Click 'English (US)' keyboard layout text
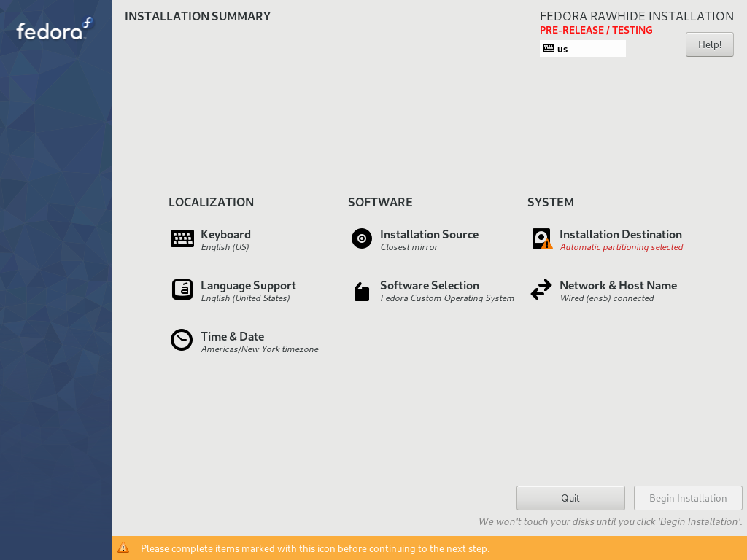This screenshot has width=747, height=560. tap(225, 247)
